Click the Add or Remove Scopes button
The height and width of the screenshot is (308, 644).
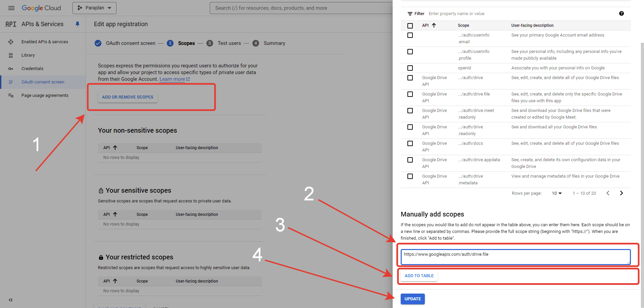pos(128,97)
